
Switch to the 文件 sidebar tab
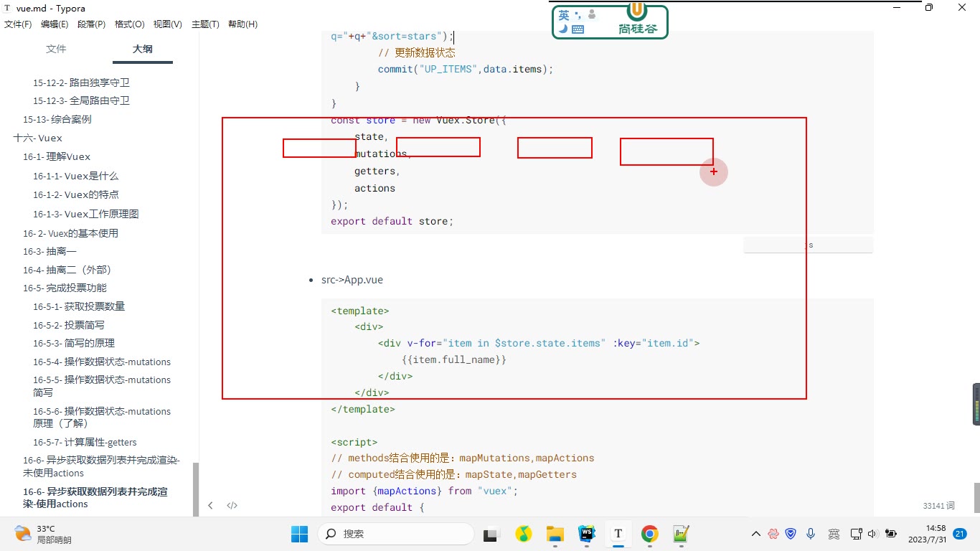(56, 49)
